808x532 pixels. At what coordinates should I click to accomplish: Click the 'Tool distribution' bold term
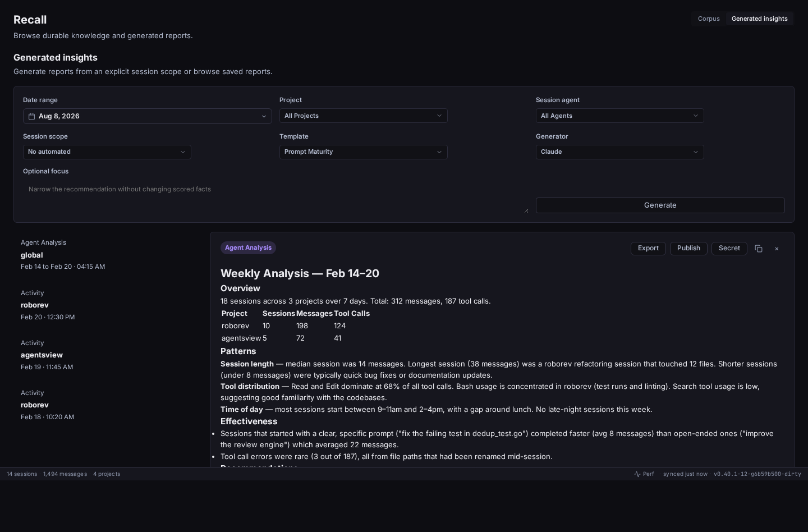[250, 386]
